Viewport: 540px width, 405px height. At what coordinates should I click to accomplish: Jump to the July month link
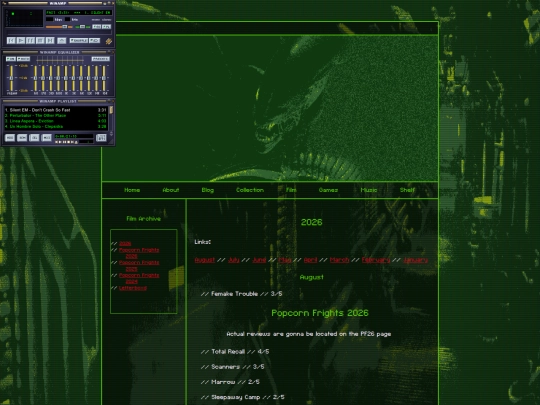point(233,260)
